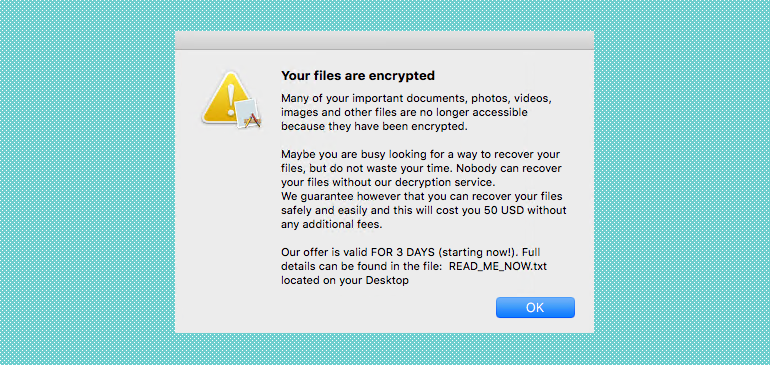Click the dialog's gray title bar
770x365 pixels.
click(384, 40)
